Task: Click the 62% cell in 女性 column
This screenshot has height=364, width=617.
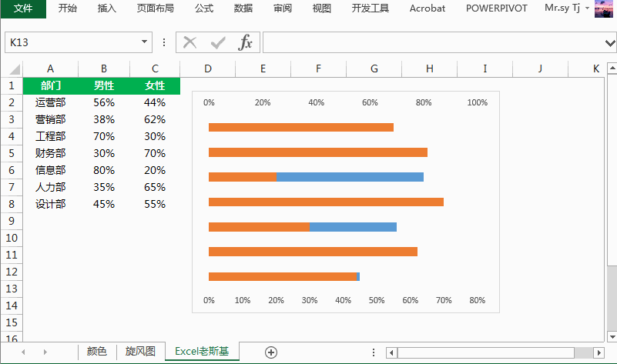Action: click(x=155, y=119)
